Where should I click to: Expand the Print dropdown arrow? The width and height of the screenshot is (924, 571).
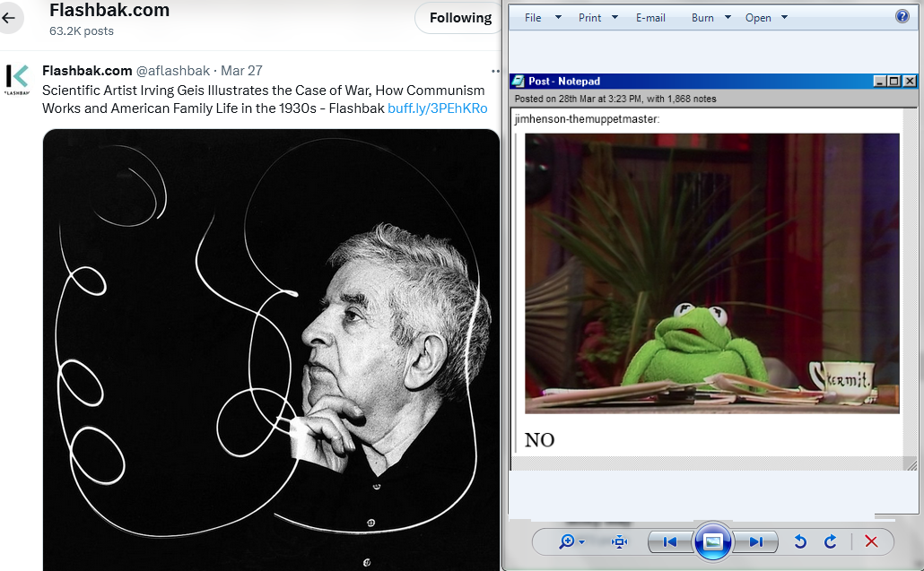615,17
